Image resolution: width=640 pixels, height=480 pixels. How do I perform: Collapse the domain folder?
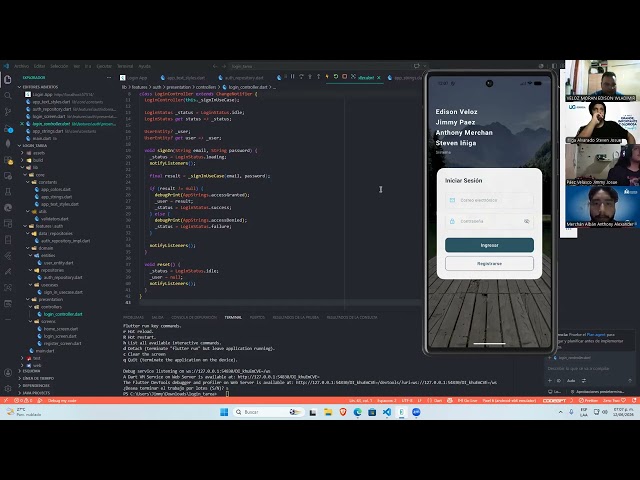pos(46,248)
